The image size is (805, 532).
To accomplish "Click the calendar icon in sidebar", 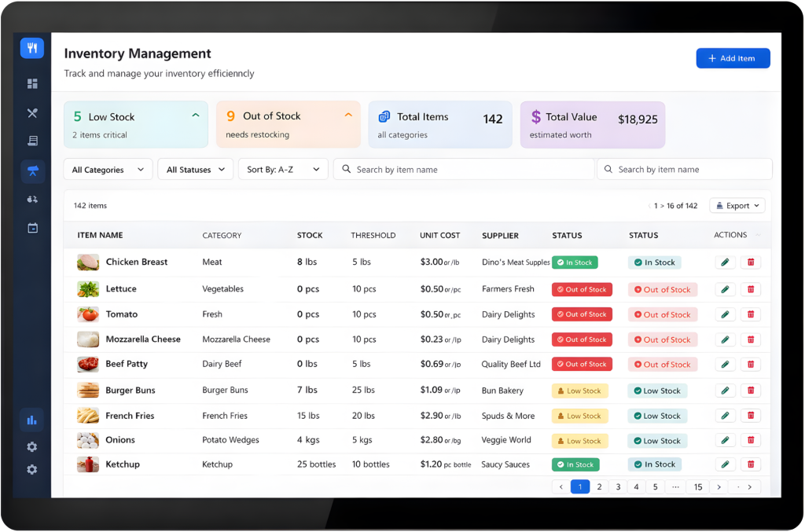I will (32, 228).
